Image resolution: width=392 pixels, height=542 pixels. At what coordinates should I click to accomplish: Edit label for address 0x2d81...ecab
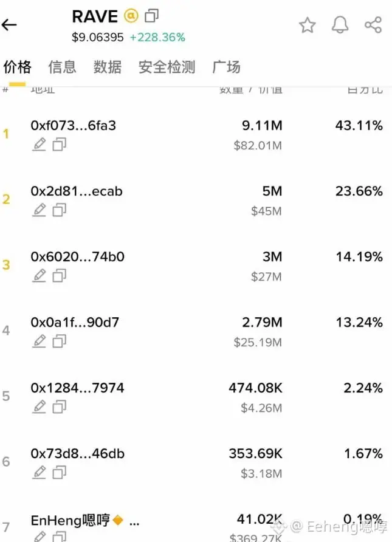coord(39,210)
